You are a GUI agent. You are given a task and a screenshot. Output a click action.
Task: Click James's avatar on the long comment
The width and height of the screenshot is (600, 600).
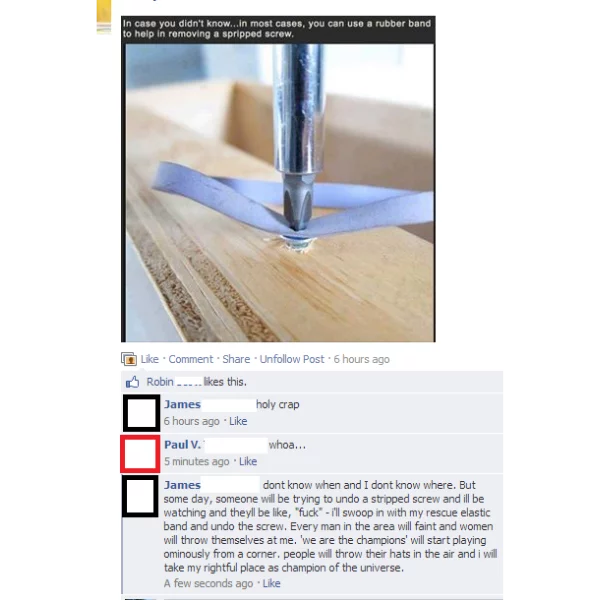pos(140,496)
